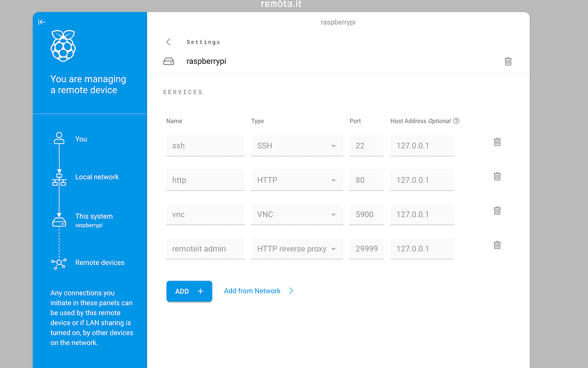The image size is (588, 368).
Task: Delete the ssh service row
Action: pyautogui.click(x=497, y=142)
